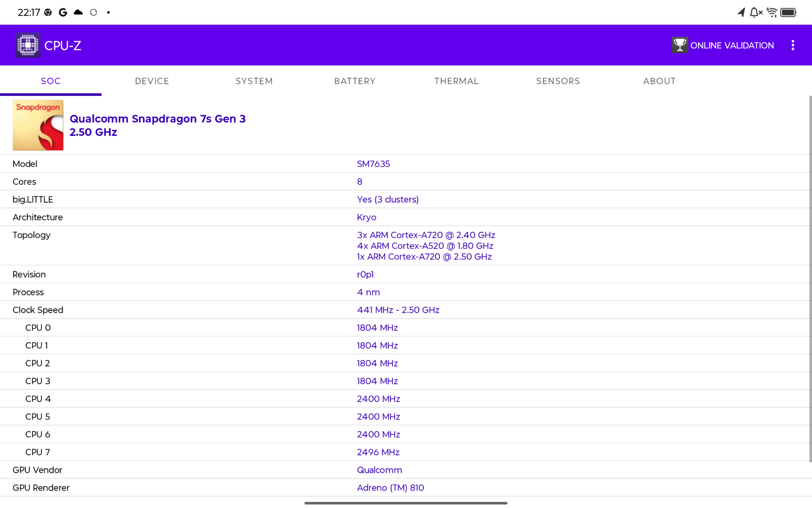Tap the CPU-Z app chip icon
Image resolution: width=812 pixels, height=508 pixels.
[x=27, y=45]
